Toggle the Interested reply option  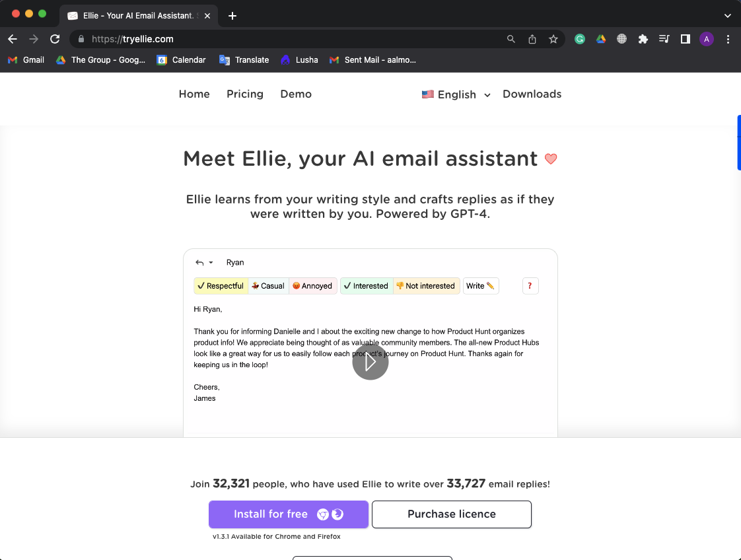[x=367, y=286]
